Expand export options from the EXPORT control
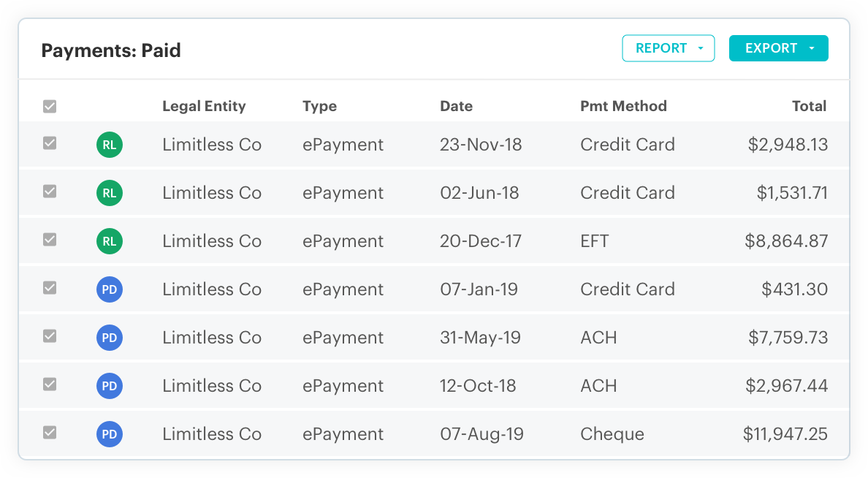Image resolution: width=868 pixels, height=478 pixels. [x=812, y=48]
